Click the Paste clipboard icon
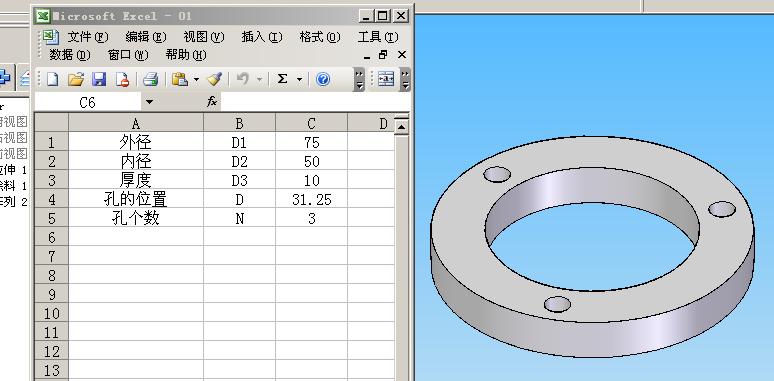This screenshot has width=774, height=381. (180, 79)
